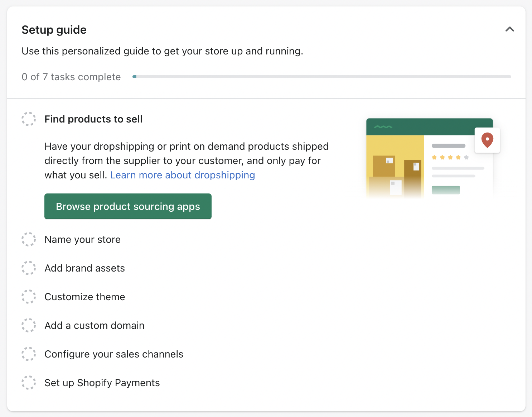Check the "Set up Shopify Payments" circle
Screen dimensions: 532x417
pyautogui.click(x=29, y=383)
